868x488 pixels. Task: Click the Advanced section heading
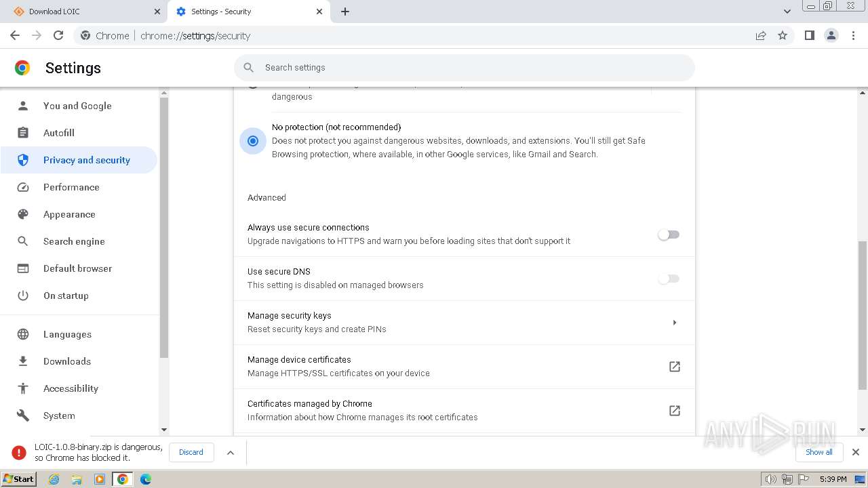tap(267, 197)
